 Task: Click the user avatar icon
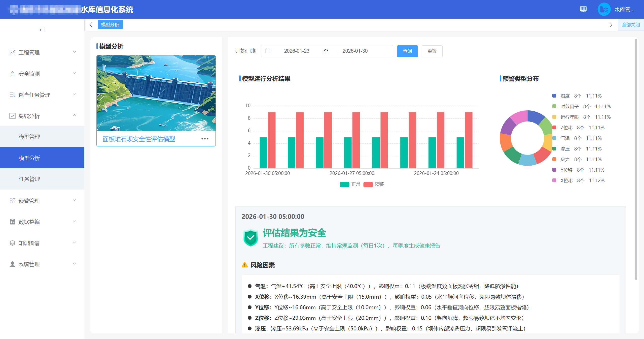(604, 9)
